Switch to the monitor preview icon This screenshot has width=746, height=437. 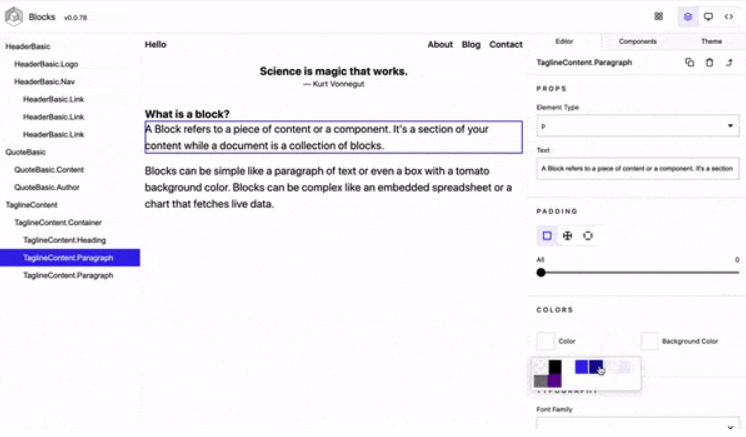(x=708, y=17)
